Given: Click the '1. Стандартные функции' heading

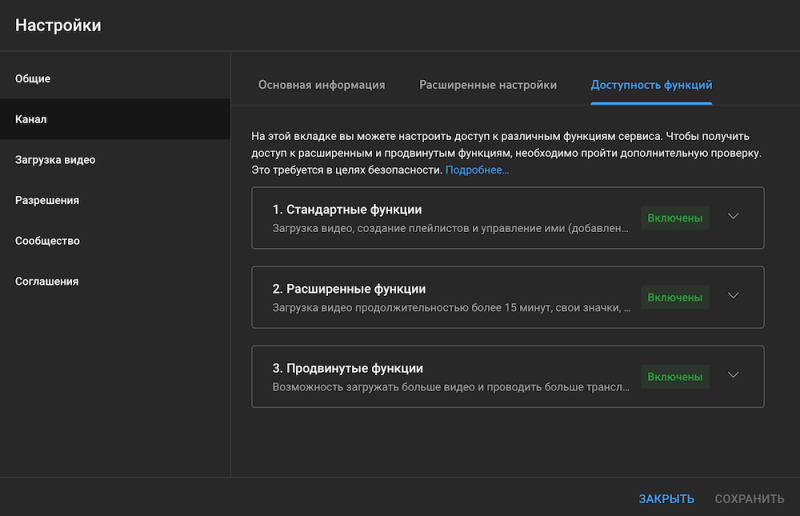Looking at the screenshot, I should click(347, 210).
